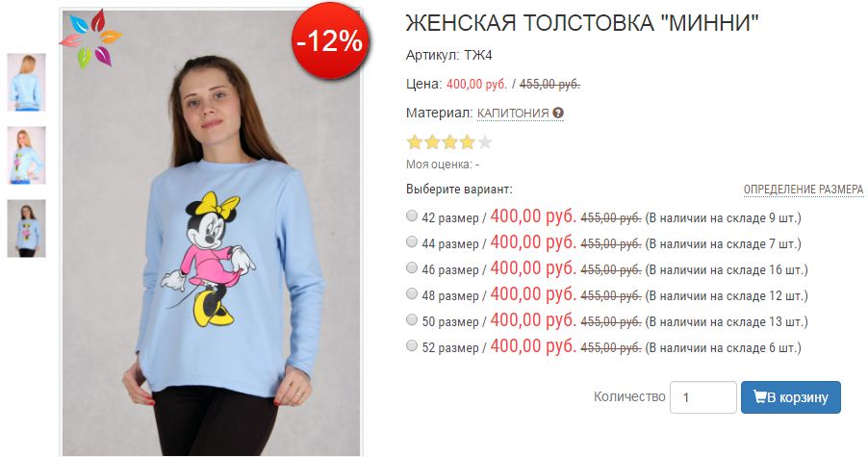
Task: Rate the product with the second star
Action: (x=432, y=142)
